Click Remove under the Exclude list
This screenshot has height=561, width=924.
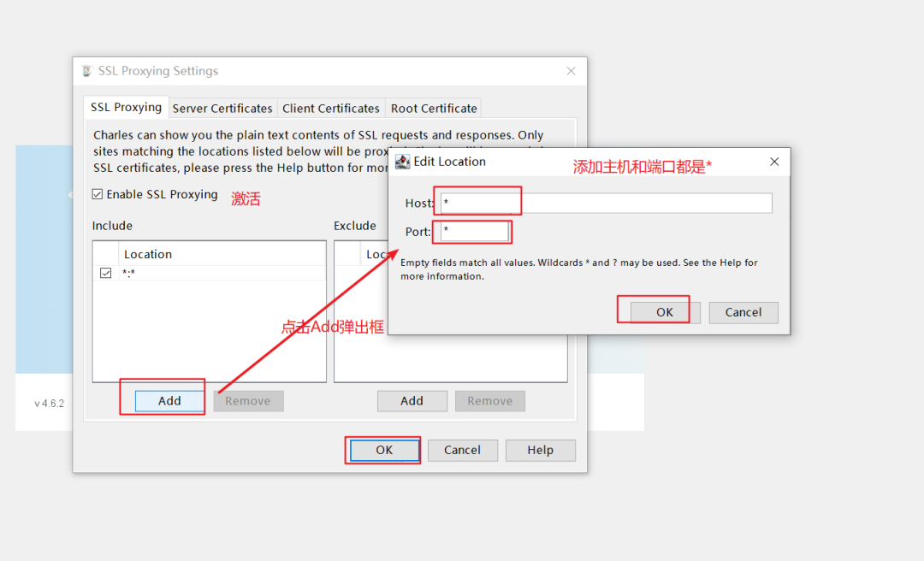click(x=489, y=401)
